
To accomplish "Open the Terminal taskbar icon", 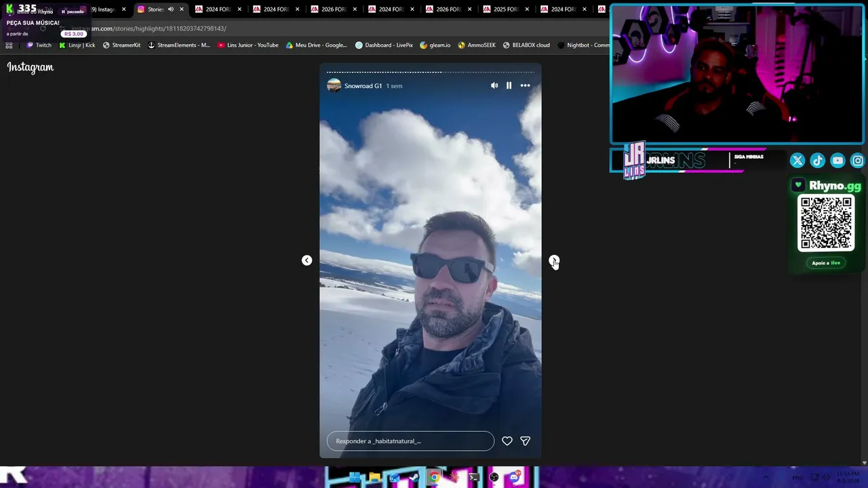I will tap(474, 478).
